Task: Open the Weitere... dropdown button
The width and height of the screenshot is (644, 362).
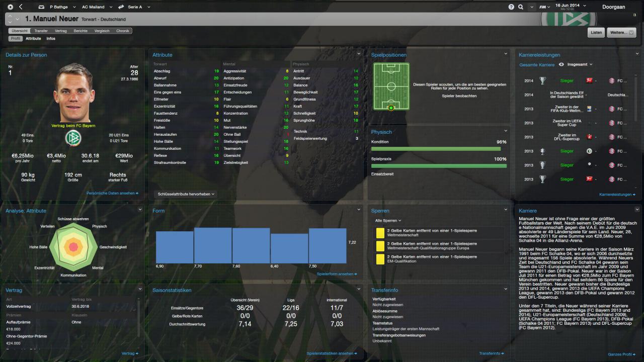Action: click(622, 32)
